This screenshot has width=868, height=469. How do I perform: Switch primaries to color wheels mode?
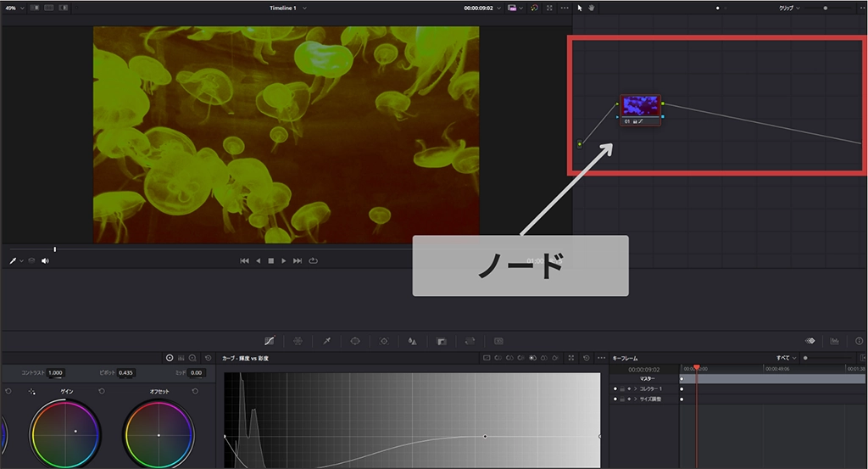170,358
